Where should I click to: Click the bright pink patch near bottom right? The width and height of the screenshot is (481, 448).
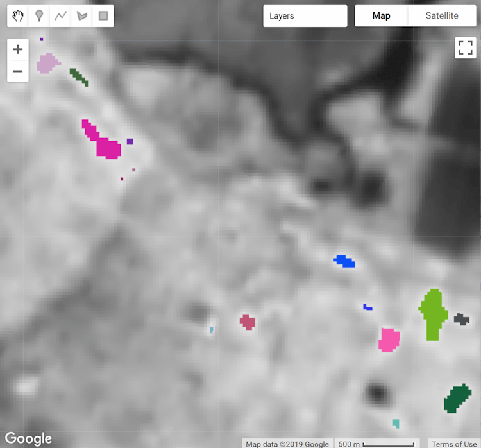tap(389, 340)
